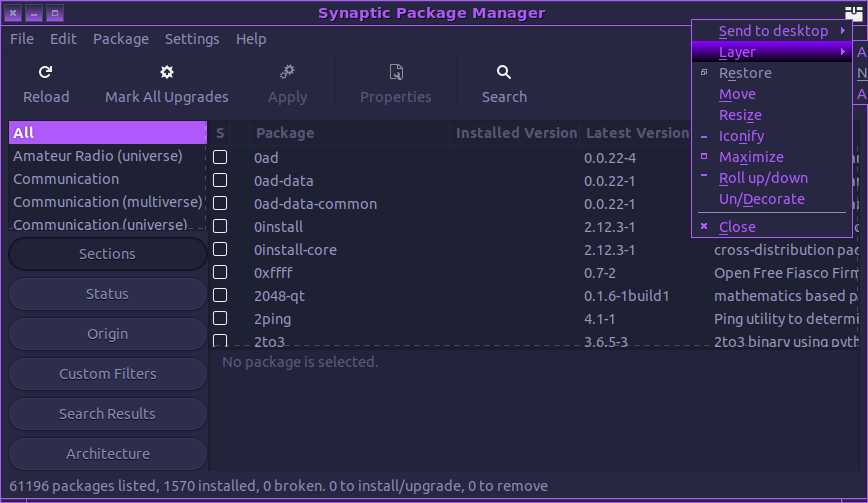Click the Mark All Upgrades gear icon
This screenshot has height=503, width=868.
[167, 72]
